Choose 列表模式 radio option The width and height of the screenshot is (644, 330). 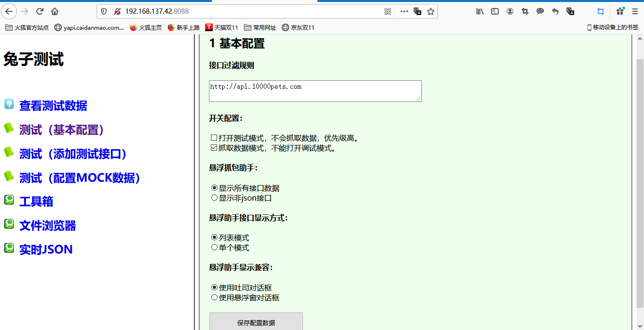(x=214, y=237)
